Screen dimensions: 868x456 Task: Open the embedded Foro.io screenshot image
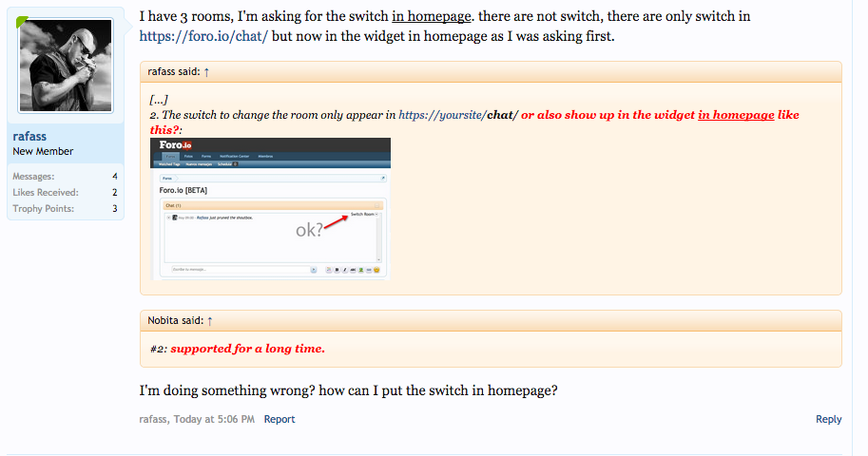(270, 209)
